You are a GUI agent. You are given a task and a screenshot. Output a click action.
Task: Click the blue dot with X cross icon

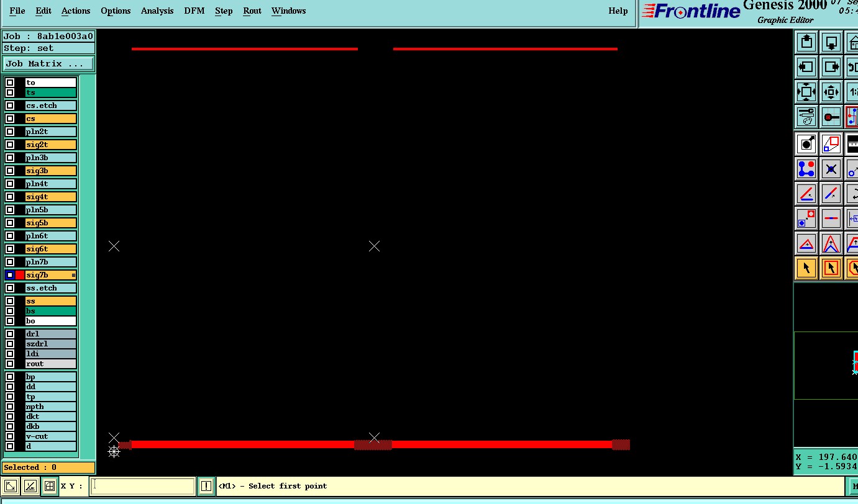(x=831, y=169)
